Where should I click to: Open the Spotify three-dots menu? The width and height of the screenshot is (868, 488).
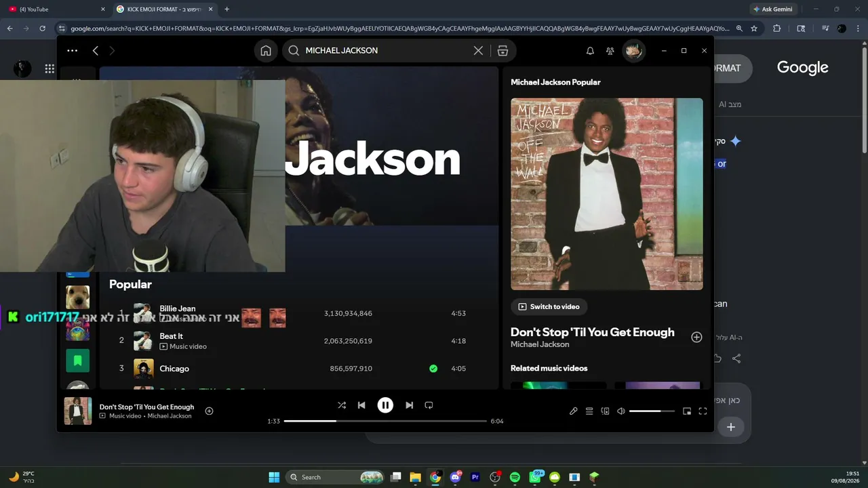click(73, 51)
